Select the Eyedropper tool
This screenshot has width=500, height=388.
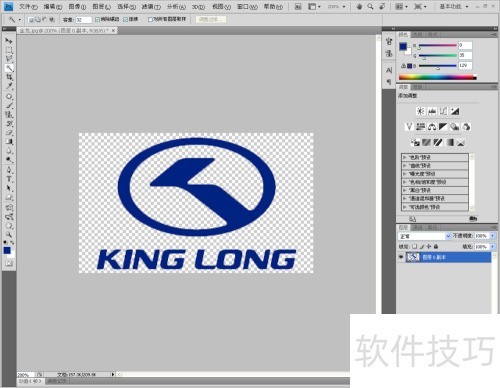(9, 86)
